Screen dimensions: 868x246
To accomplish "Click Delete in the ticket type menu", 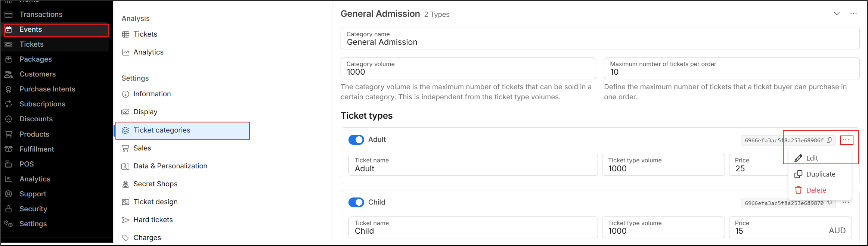I will pyautogui.click(x=816, y=190).
